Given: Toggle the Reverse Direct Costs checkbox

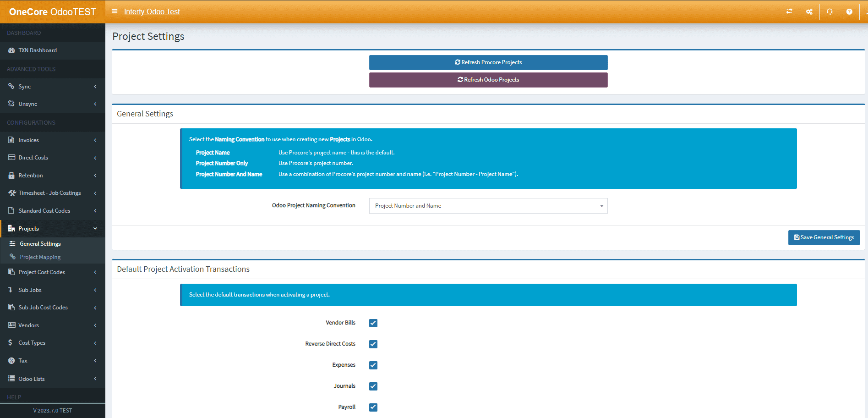Looking at the screenshot, I should (x=373, y=344).
